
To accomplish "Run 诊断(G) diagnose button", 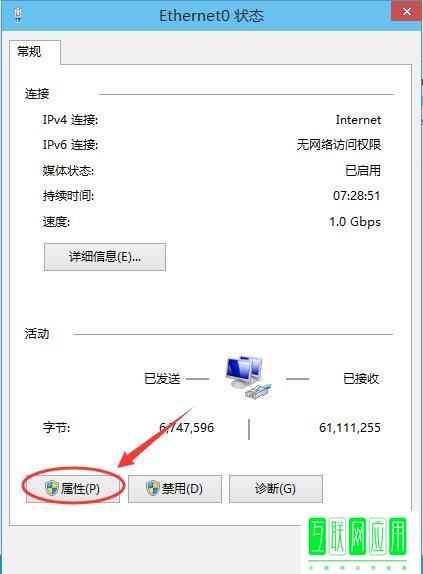I will [x=276, y=488].
